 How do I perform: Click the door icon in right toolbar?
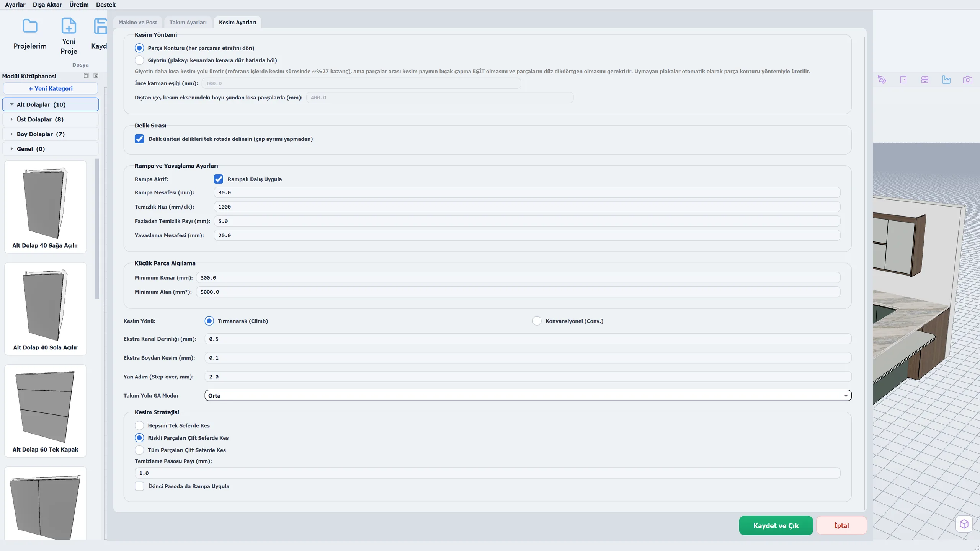tap(903, 80)
